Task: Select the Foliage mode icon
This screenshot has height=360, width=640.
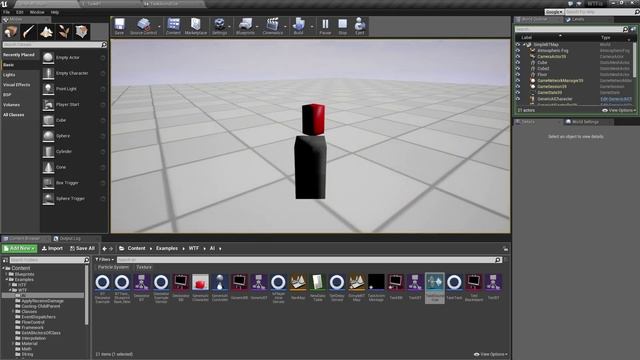Action: click(64, 32)
